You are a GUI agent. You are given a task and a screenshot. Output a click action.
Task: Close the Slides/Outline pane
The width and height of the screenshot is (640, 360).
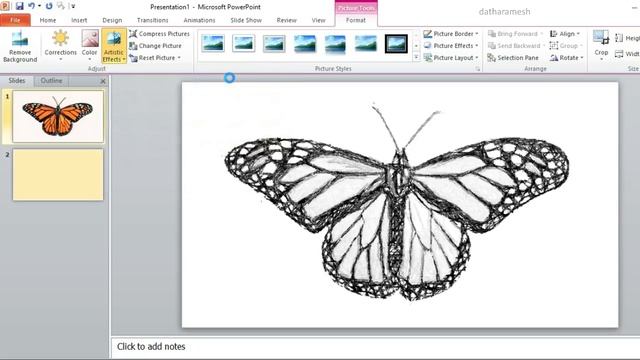103,81
